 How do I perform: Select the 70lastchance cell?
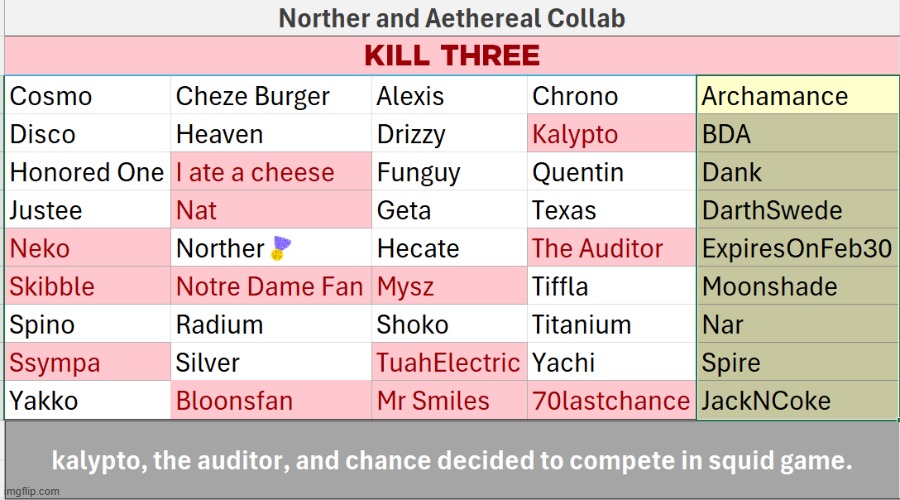pos(611,401)
